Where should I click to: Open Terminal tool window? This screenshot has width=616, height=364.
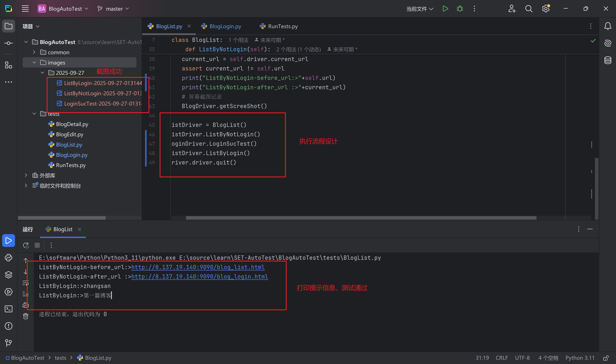coord(9,309)
